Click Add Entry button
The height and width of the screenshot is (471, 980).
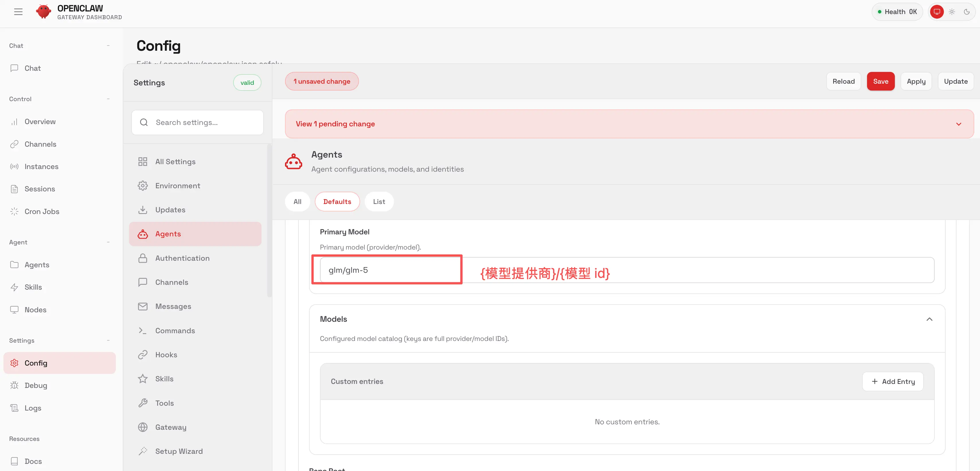(x=893, y=381)
